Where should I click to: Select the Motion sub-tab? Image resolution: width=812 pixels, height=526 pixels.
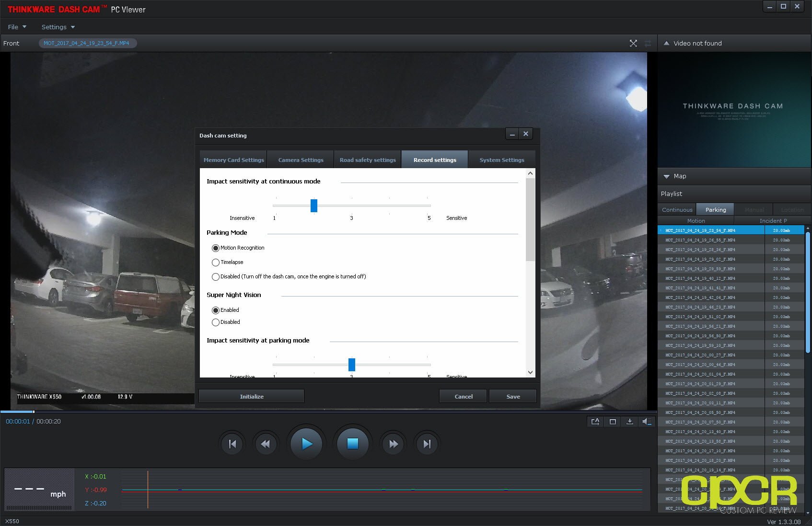pos(696,221)
